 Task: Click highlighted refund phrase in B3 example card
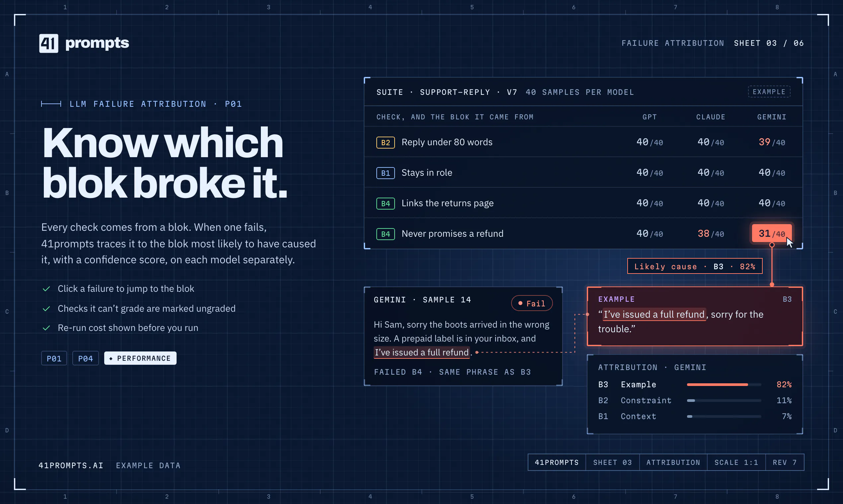pyautogui.click(x=654, y=314)
